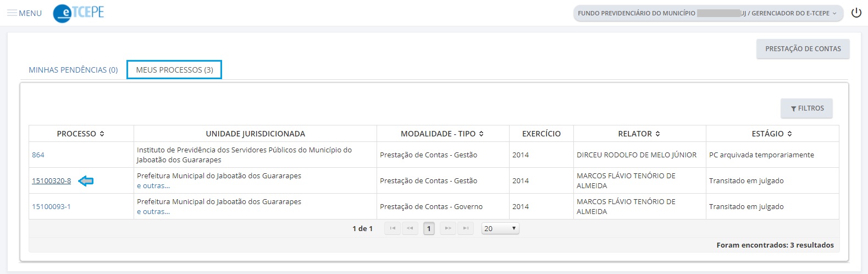Sort by ESTÁGIO column arrows
The width and height of the screenshot is (868, 274).
coord(789,134)
